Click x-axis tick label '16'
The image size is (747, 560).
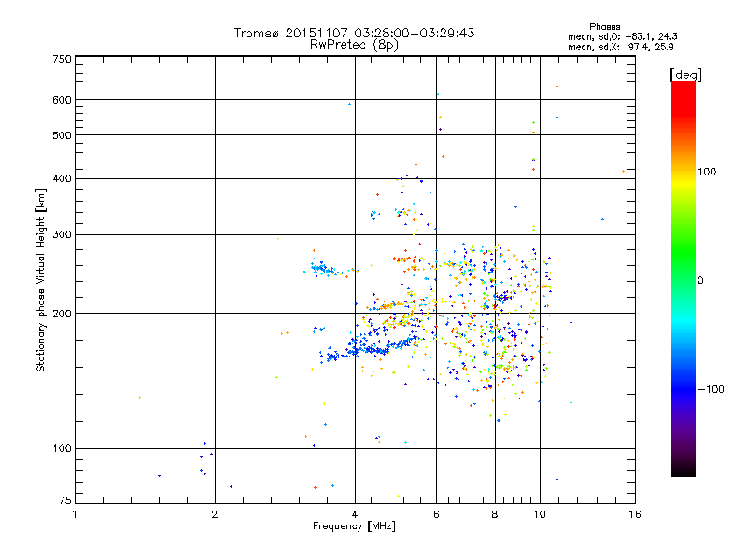(635, 514)
